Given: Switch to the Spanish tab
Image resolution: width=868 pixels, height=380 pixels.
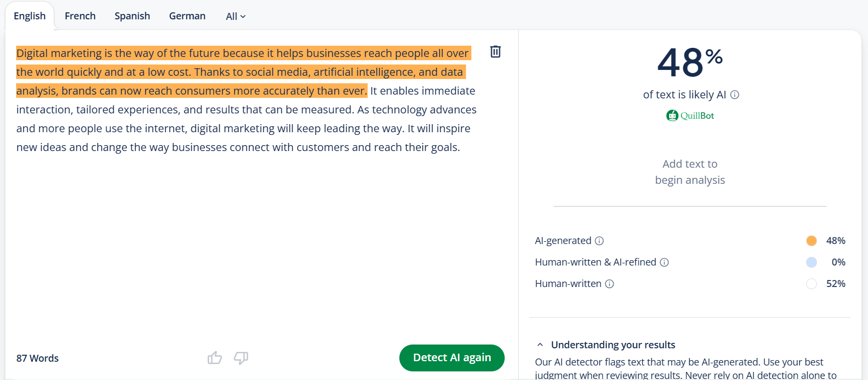Looking at the screenshot, I should tap(132, 16).
